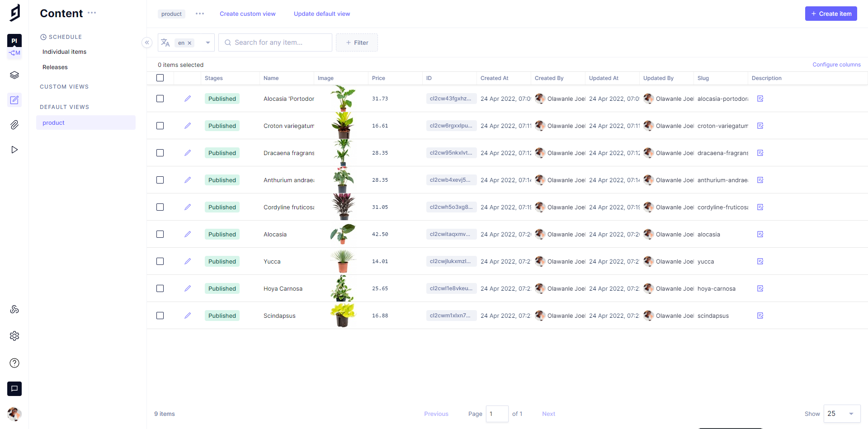Open the Assets section via paperclip icon
Image resolution: width=868 pixels, height=429 pixels.
point(14,125)
